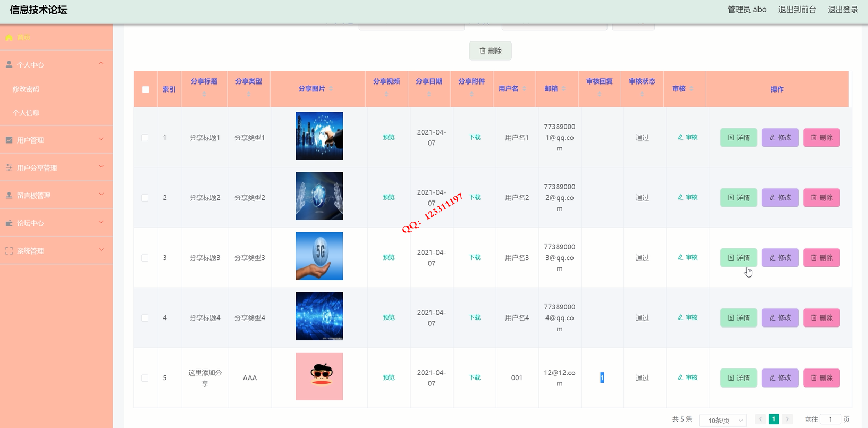Screen dimensions: 868x428
Task: Click 审核 pencil icon for 用户名2
Action: point(680,197)
